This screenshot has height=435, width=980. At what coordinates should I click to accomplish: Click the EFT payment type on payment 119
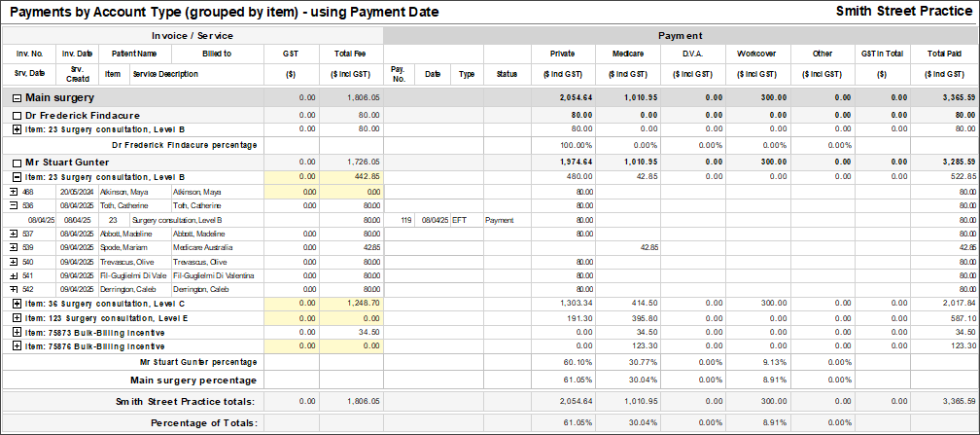click(459, 220)
